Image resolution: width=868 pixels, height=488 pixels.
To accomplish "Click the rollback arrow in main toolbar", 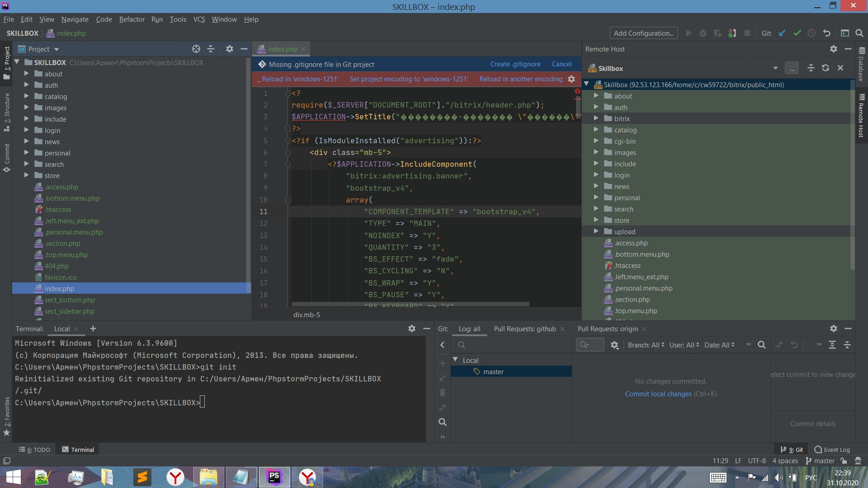I will pyautogui.click(x=826, y=33).
